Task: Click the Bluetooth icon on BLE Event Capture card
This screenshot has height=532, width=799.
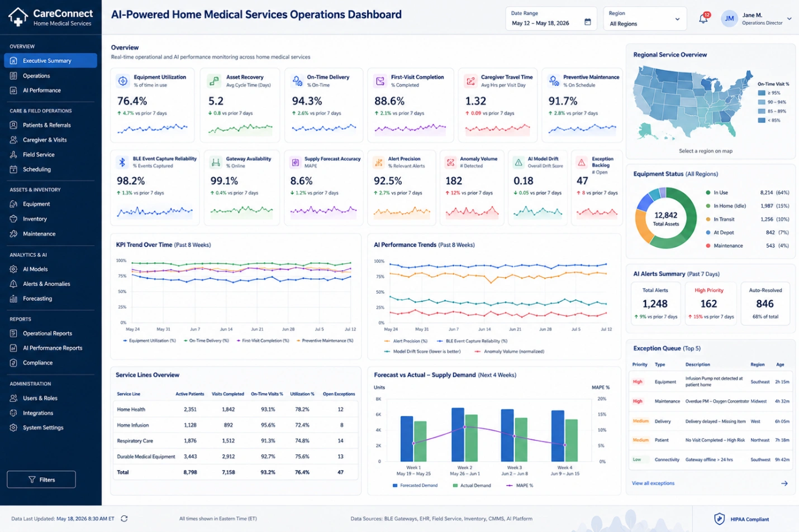Action: point(122,162)
